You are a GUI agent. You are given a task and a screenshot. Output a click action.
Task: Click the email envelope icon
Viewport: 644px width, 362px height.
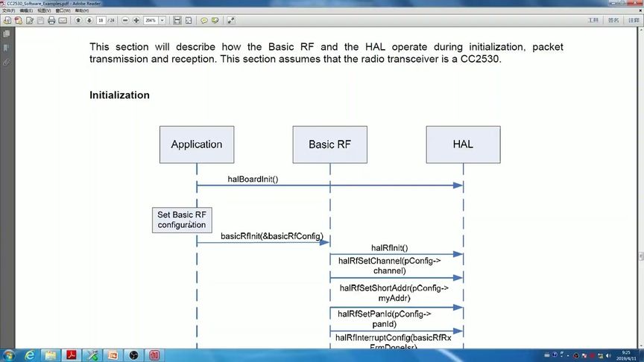(63, 20)
